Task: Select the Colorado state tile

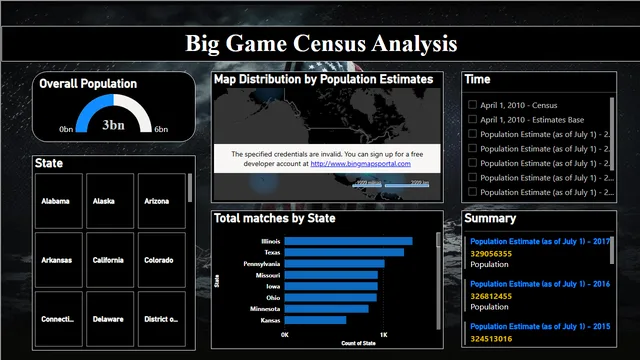Action: pos(162,260)
